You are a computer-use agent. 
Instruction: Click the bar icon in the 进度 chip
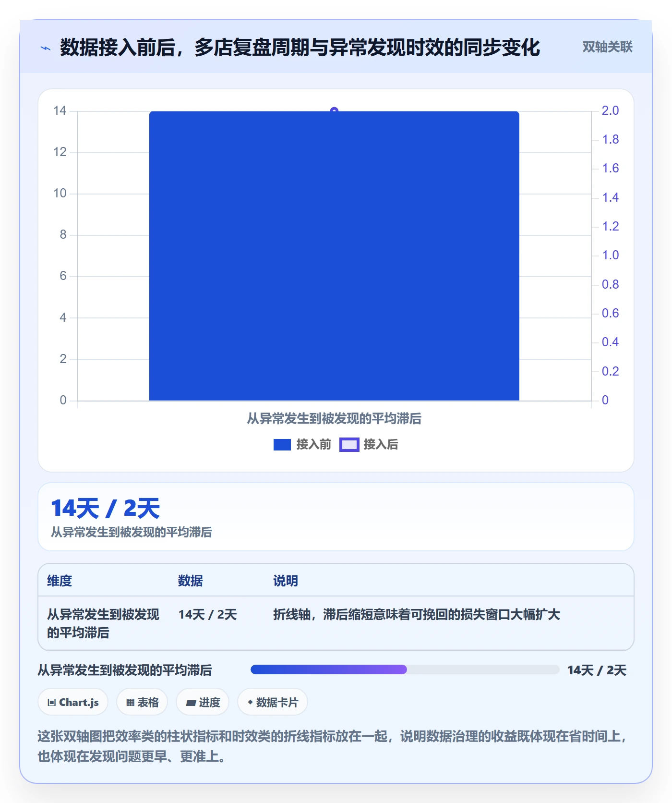191,703
